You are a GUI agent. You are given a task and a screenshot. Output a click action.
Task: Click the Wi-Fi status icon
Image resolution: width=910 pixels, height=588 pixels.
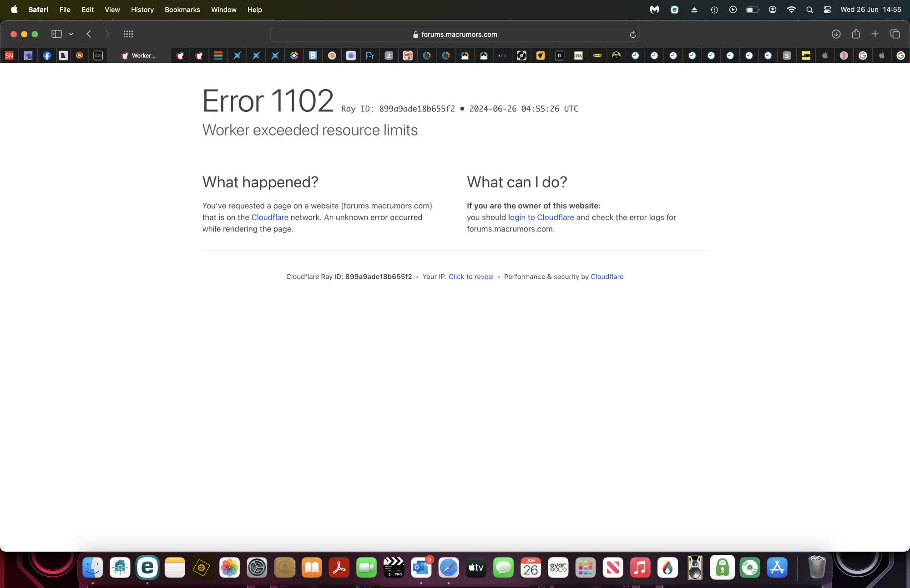point(791,10)
